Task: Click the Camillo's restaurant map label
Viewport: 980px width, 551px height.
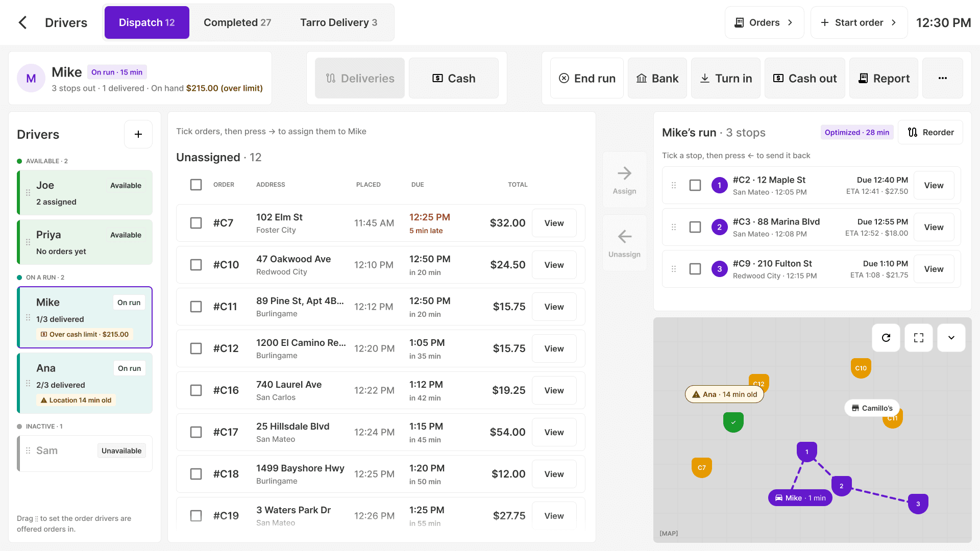Action: coord(872,408)
